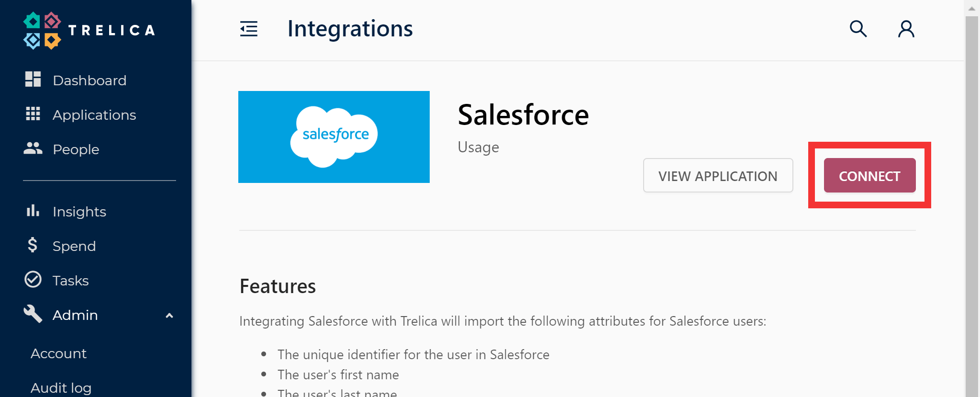Open the user profile icon
This screenshot has width=980, height=397.
pyautogui.click(x=906, y=29)
